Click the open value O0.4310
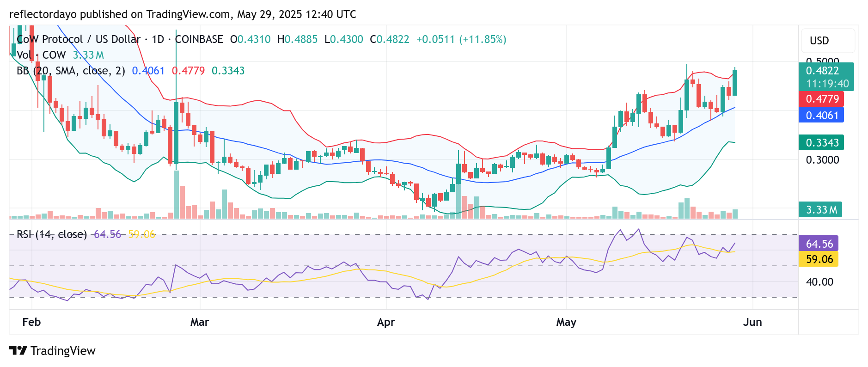 (x=251, y=39)
